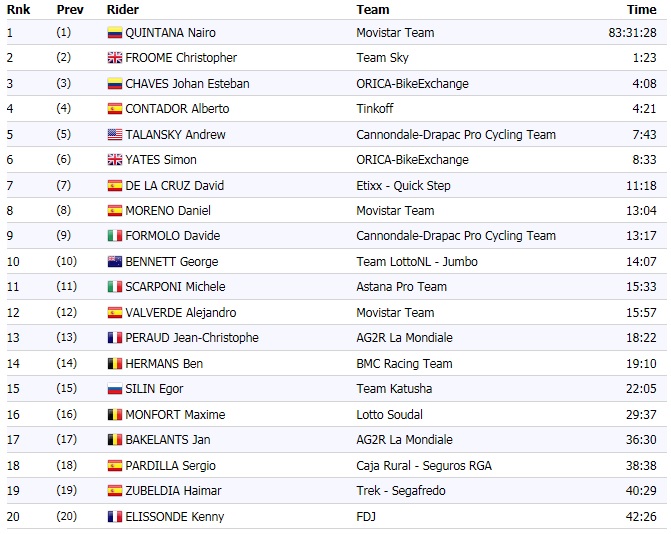Click the French flag next to Peraud Jean-Christophe
671x534 pixels.
114,338
